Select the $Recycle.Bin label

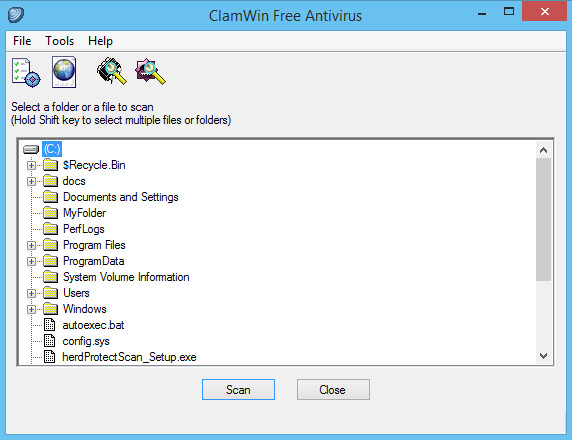pyautogui.click(x=94, y=165)
